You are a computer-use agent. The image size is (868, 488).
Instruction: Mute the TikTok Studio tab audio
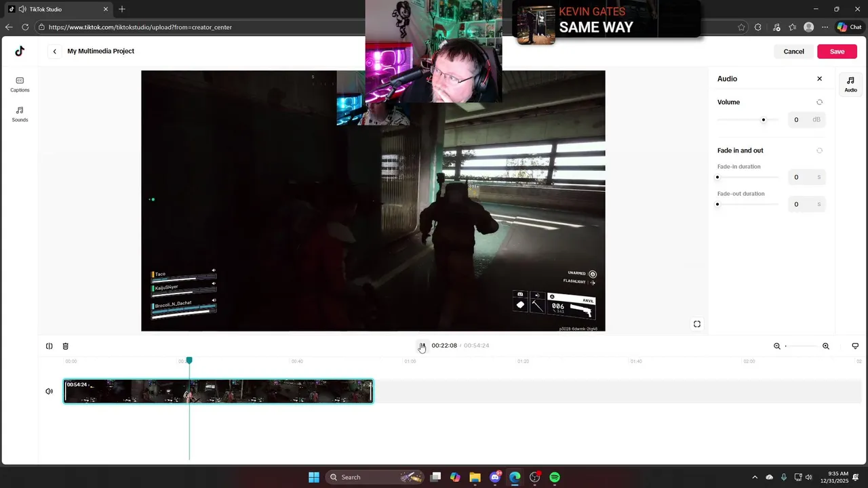tap(22, 9)
